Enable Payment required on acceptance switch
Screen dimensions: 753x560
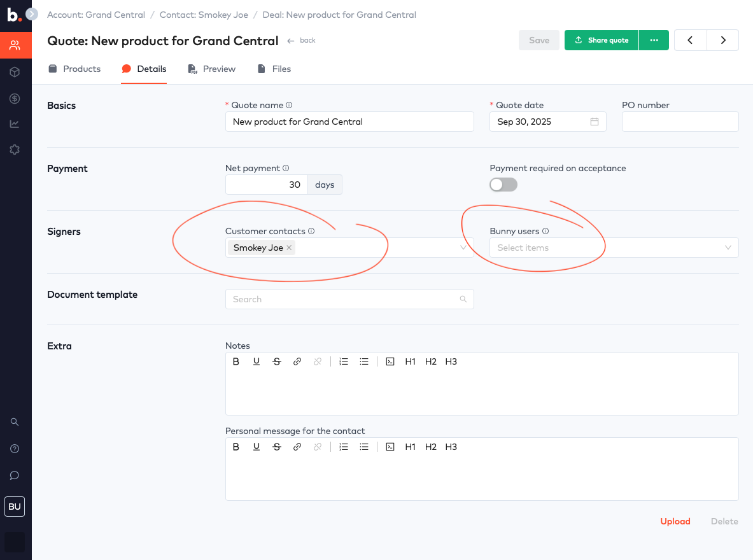click(503, 185)
